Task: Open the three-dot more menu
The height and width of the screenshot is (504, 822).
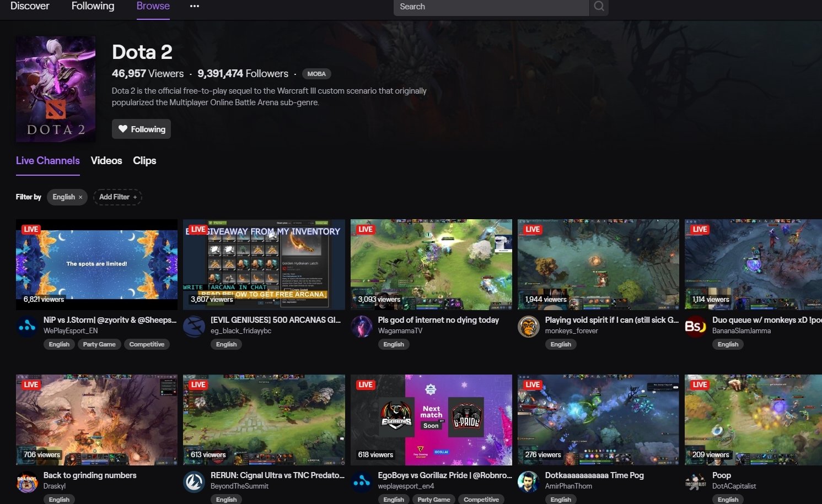Action: [x=194, y=7]
